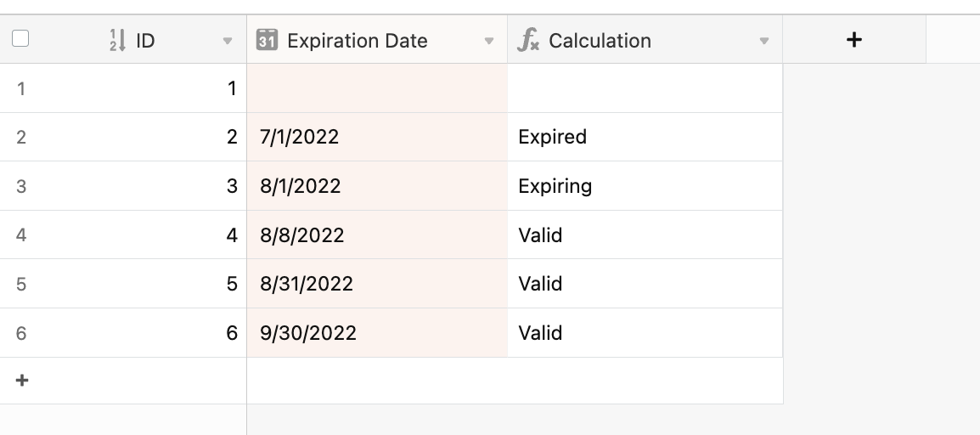Add a new record with bottom plus

click(22, 380)
